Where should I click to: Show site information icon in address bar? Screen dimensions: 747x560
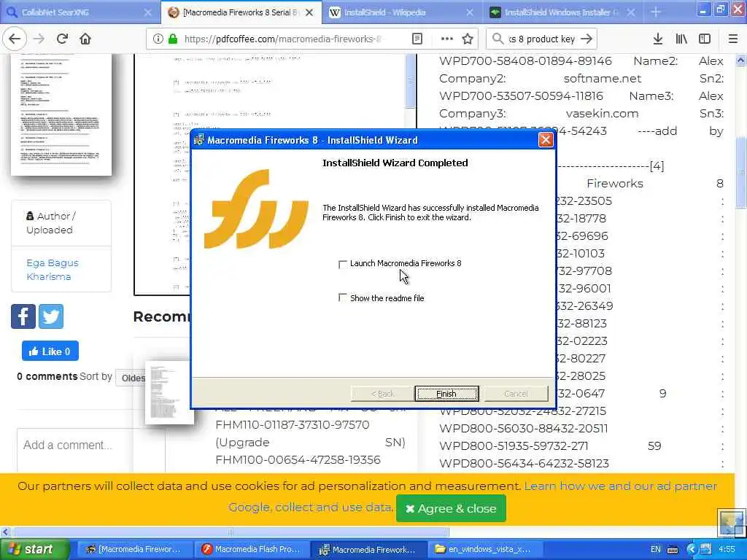(158, 39)
